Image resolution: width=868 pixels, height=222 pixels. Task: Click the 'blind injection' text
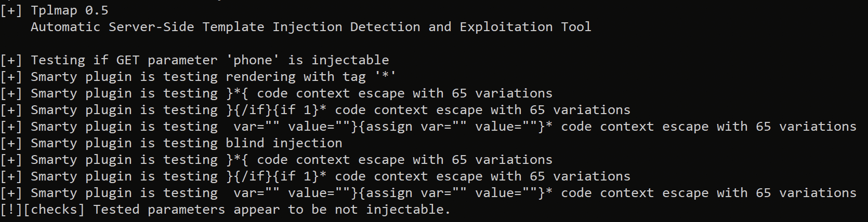pyautogui.click(x=284, y=143)
